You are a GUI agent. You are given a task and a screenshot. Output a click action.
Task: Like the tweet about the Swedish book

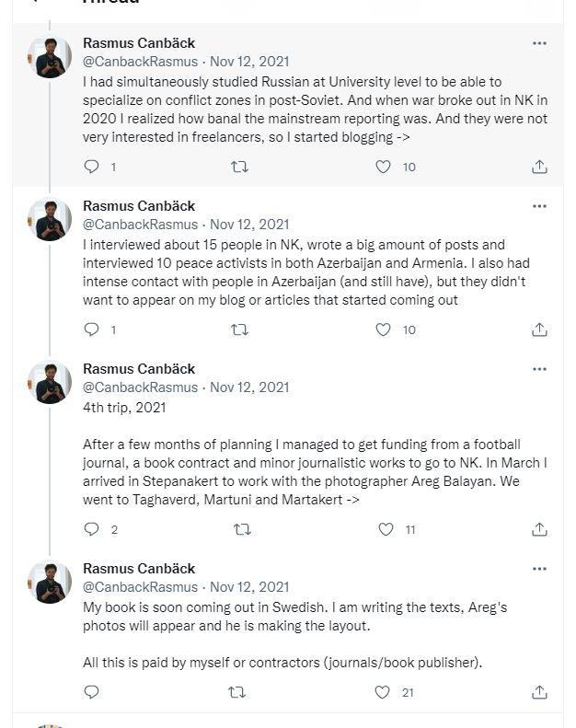pyautogui.click(x=382, y=692)
